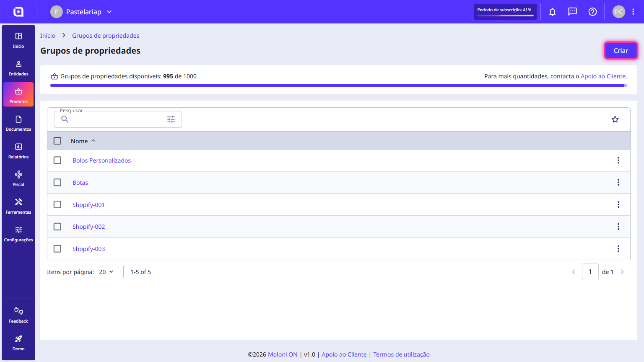Open actions menu for Shopify-001
Screen dimensions: 644x362
[x=618, y=204]
